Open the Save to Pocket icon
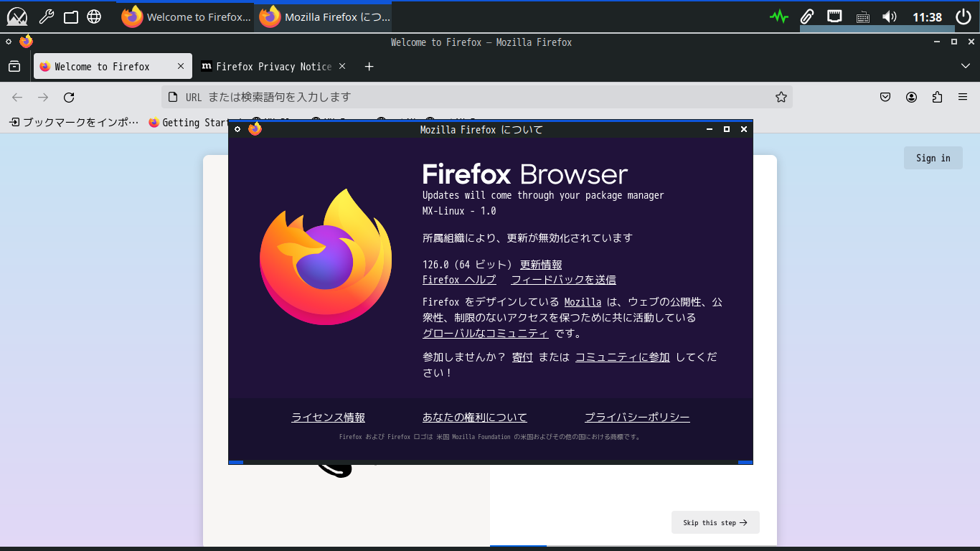The width and height of the screenshot is (980, 551). coord(886,98)
